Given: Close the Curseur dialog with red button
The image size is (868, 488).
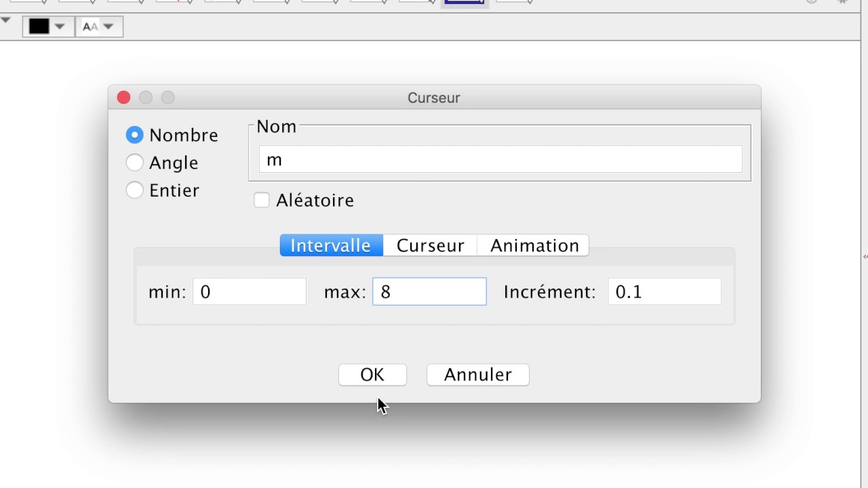Looking at the screenshot, I should click(123, 98).
